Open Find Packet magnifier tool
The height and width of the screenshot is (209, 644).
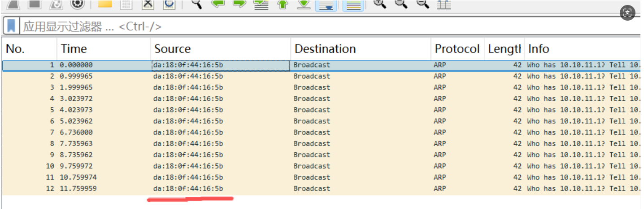[x=196, y=4]
